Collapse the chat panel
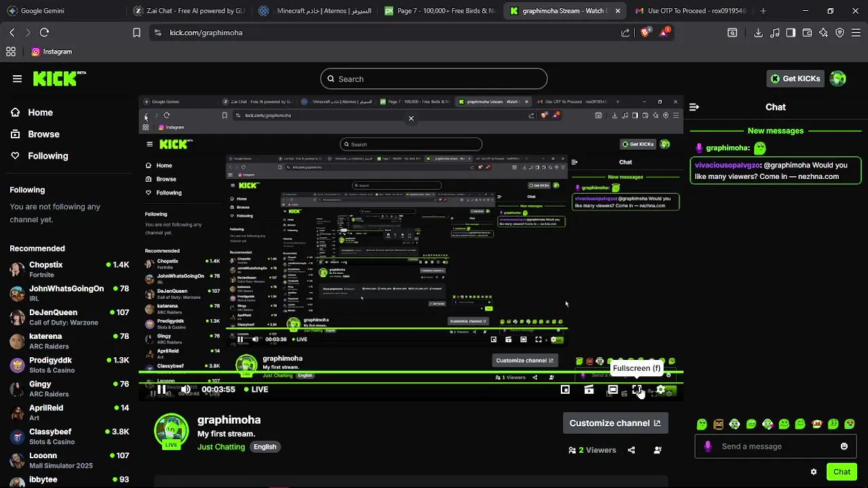This screenshot has width=868, height=488. [694, 107]
